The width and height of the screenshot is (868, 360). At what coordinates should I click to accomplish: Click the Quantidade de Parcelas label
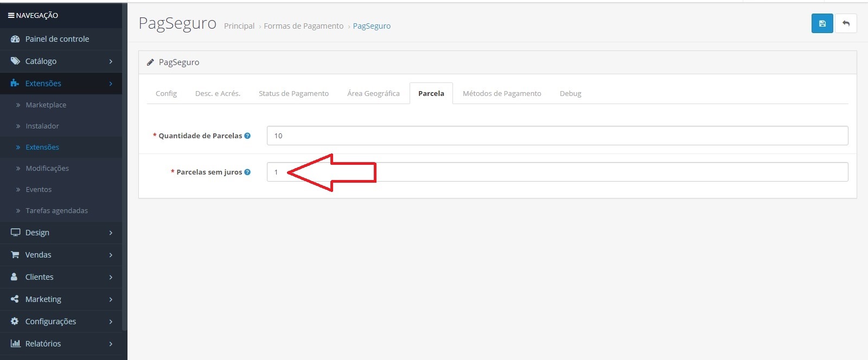(x=200, y=136)
